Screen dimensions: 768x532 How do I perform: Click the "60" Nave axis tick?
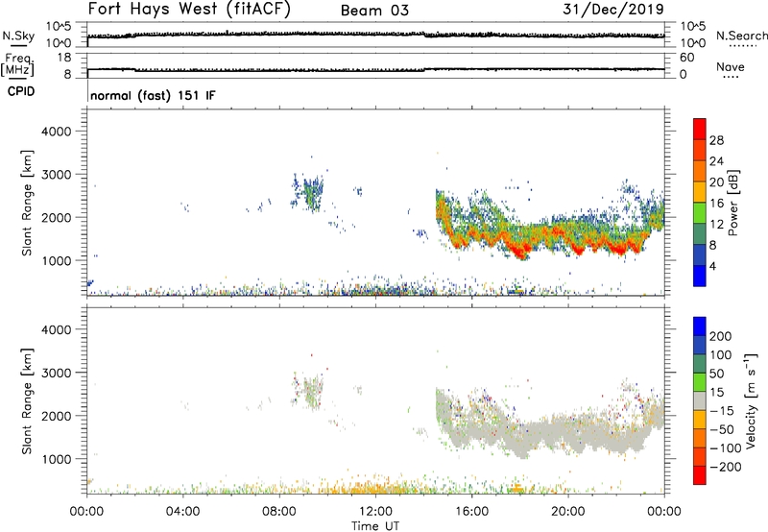click(x=686, y=58)
